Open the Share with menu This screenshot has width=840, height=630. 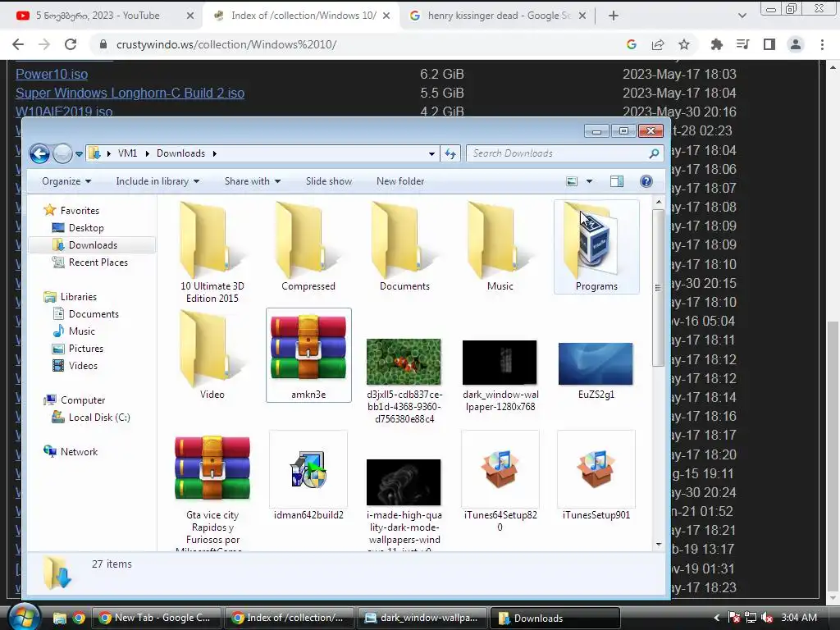pyautogui.click(x=253, y=181)
